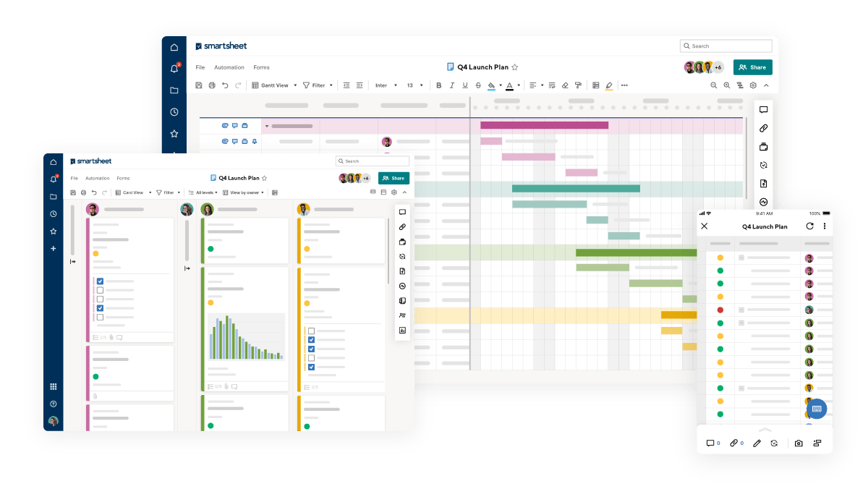Screen dimensions: 868x489
Task: Open Filter dropdown in Gantt window
Action: click(318, 85)
